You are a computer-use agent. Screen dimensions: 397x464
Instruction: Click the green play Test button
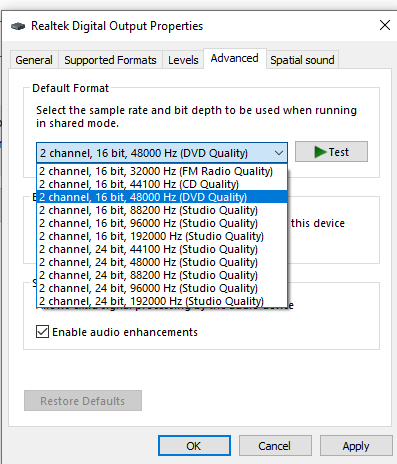tap(331, 152)
